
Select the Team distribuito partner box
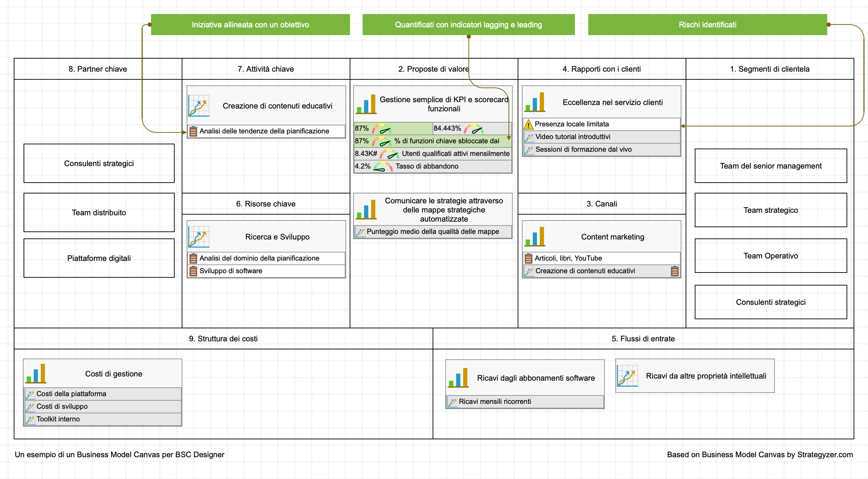point(99,212)
